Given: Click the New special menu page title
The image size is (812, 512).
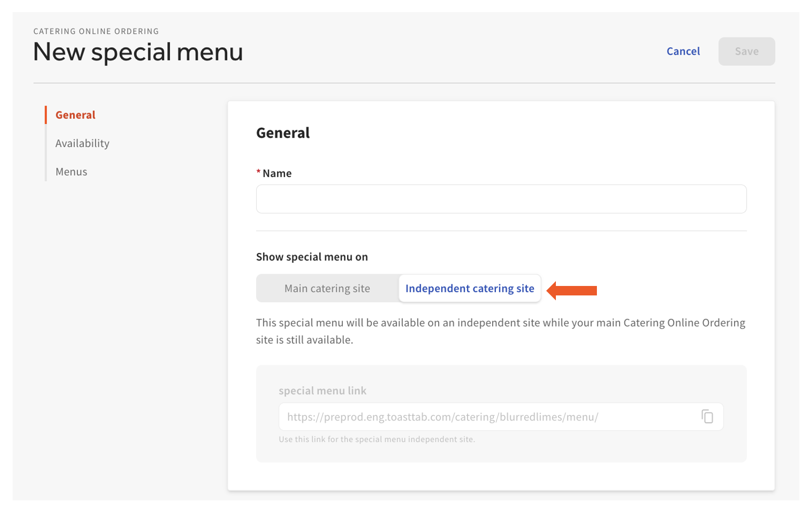Looking at the screenshot, I should click(138, 52).
